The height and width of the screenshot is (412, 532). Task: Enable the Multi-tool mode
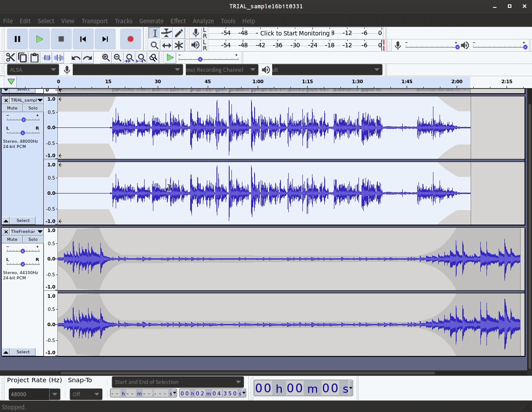click(x=179, y=45)
